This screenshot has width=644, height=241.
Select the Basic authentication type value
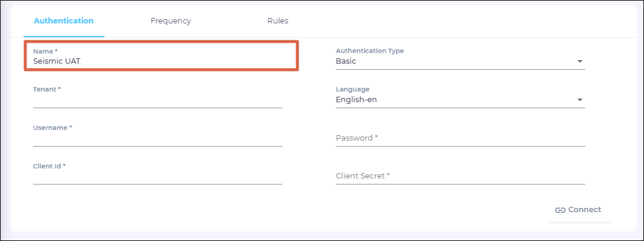(346, 61)
